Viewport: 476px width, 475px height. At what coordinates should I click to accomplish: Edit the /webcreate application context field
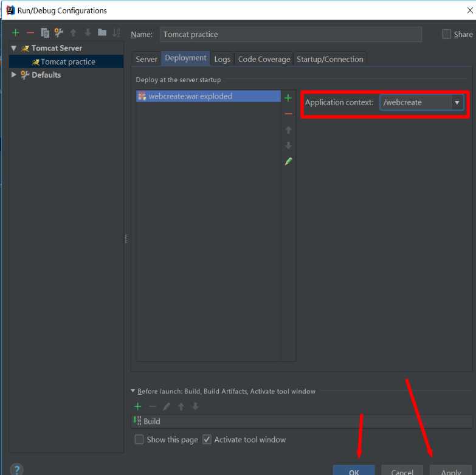tap(416, 103)
